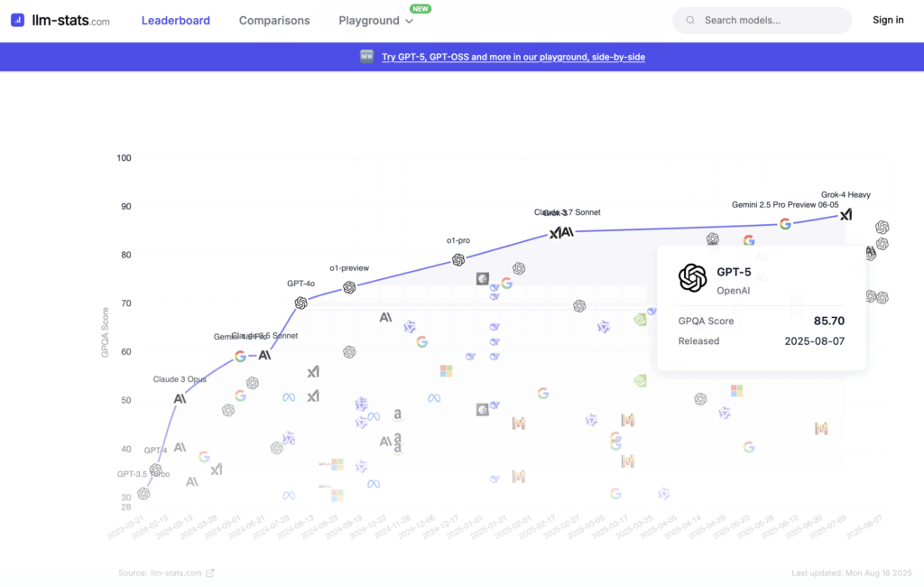Viewport: 924px width, 587px height.
Task: Select the o1-pro marker on the line
Action: [x=458, y=260]
